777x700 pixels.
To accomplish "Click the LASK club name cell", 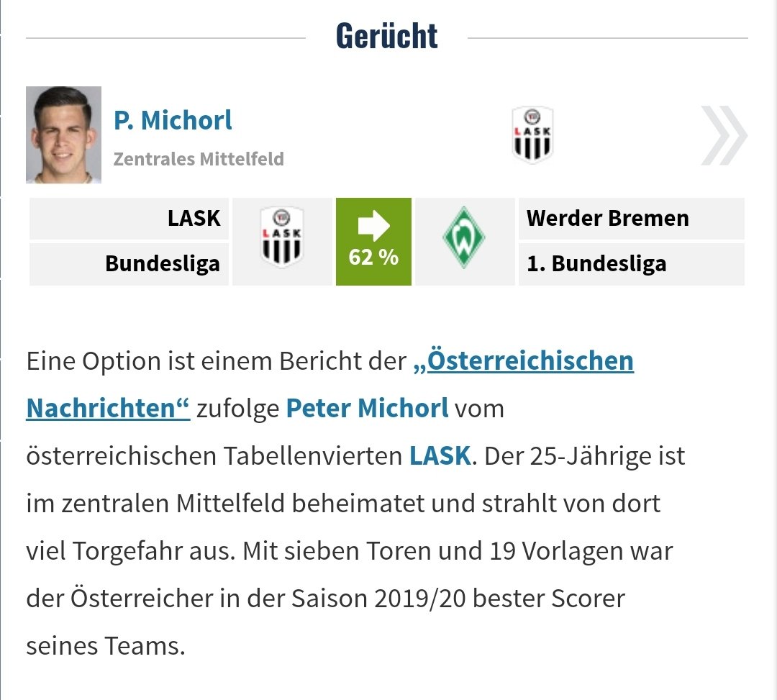I will (x=129, y=219).
